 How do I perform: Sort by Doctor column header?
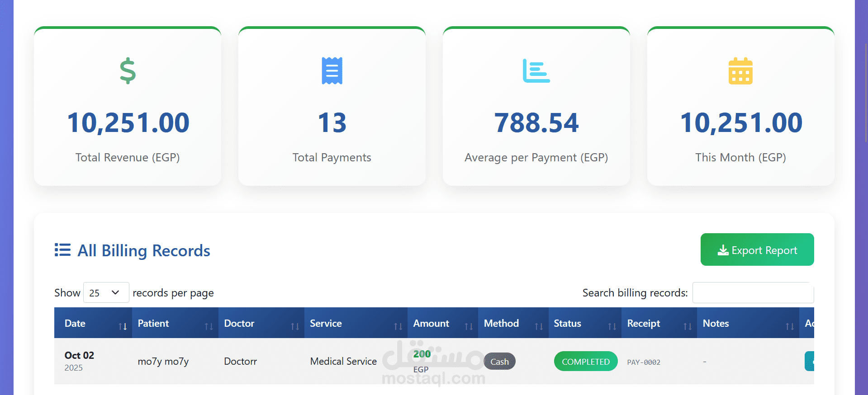point(261,323)
